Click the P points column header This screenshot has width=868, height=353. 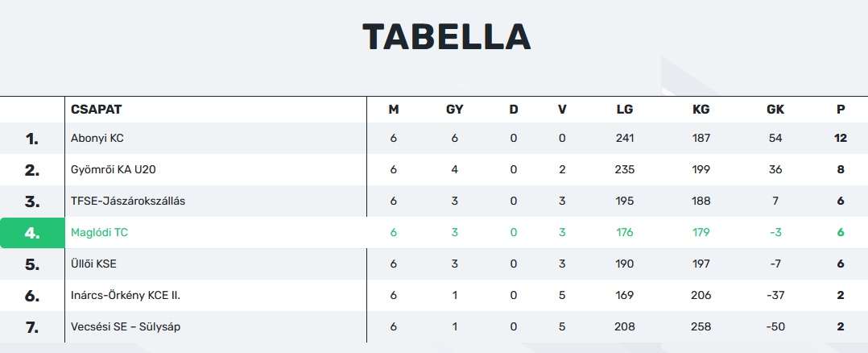pos(841,110)
